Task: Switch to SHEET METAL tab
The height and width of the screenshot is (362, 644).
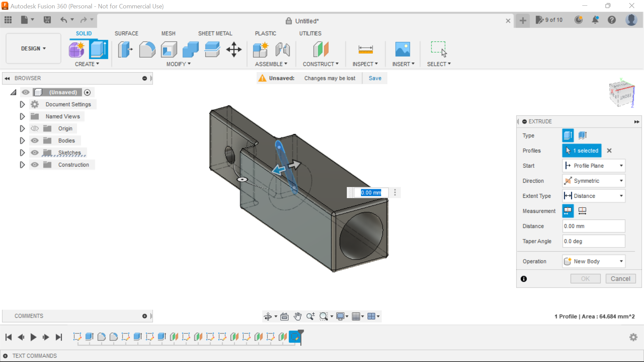Action: 215,33
